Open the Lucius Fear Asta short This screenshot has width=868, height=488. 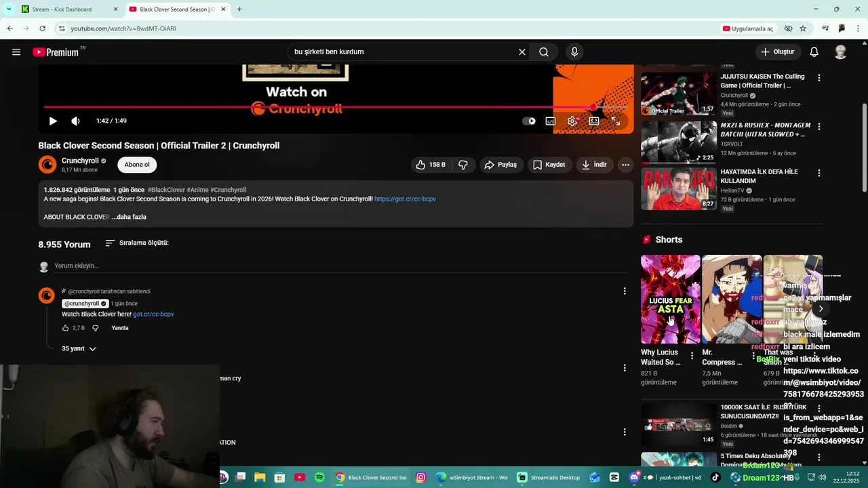point(671,299)
